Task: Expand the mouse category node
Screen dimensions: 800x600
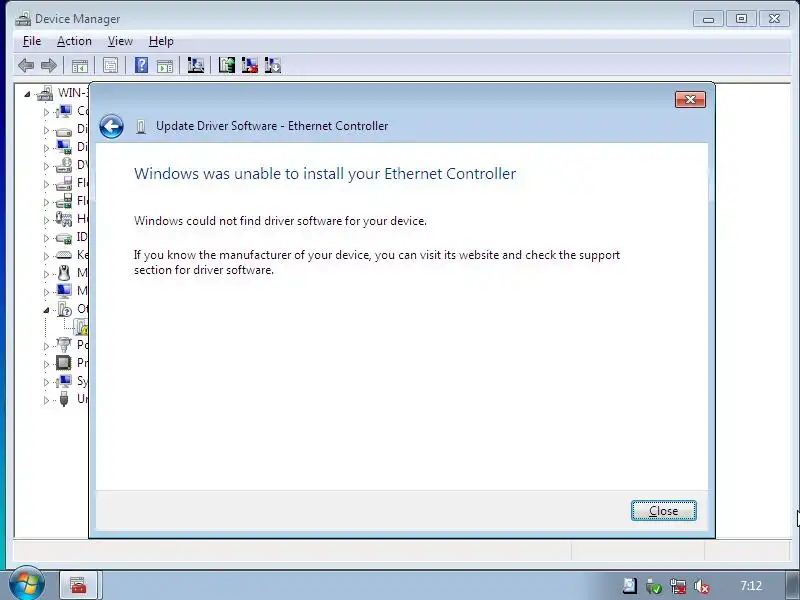Action: (46, 273)
